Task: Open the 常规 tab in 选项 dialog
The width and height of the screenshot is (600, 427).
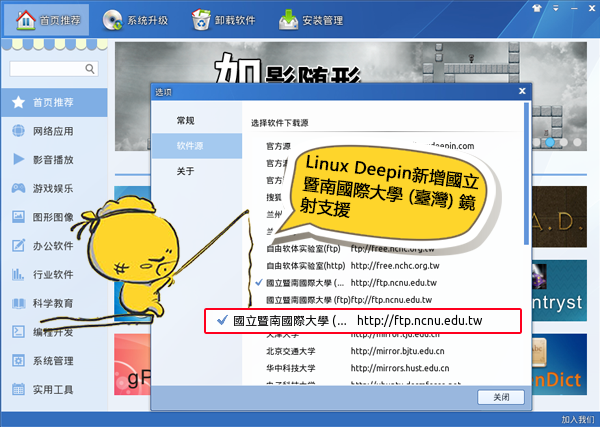Action: (197, 121)
